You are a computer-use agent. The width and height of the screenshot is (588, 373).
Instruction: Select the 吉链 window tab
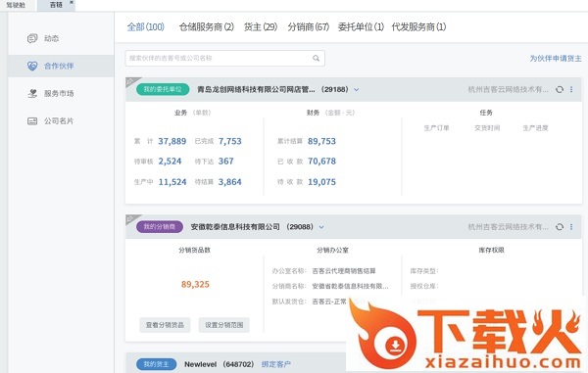click(56, 5)
